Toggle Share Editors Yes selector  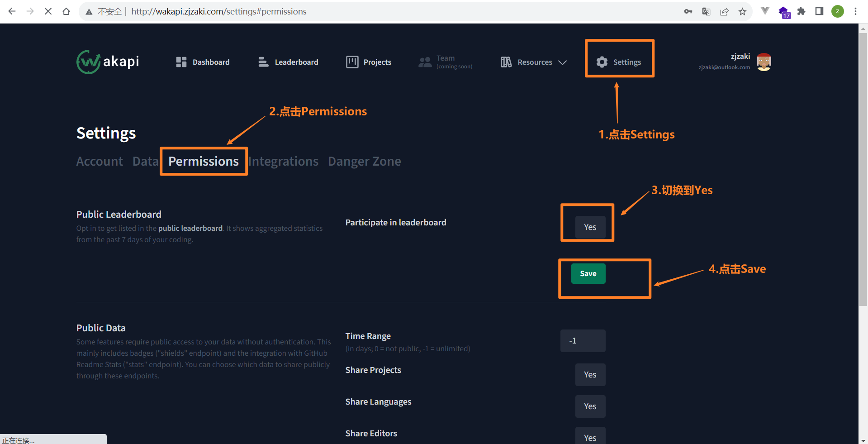(590, 435)
